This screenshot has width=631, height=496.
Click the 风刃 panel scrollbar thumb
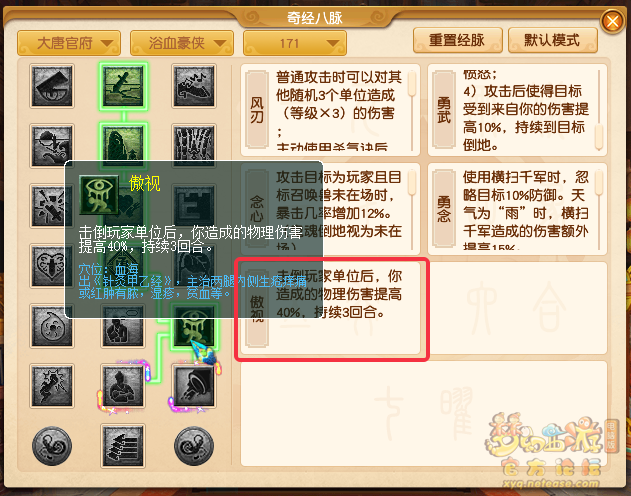[411, 83]
